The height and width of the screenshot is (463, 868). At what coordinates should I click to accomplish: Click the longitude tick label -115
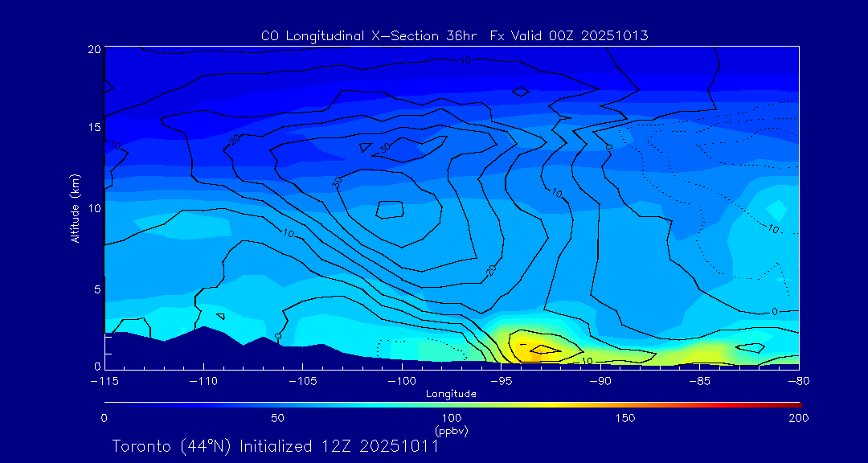104,381
